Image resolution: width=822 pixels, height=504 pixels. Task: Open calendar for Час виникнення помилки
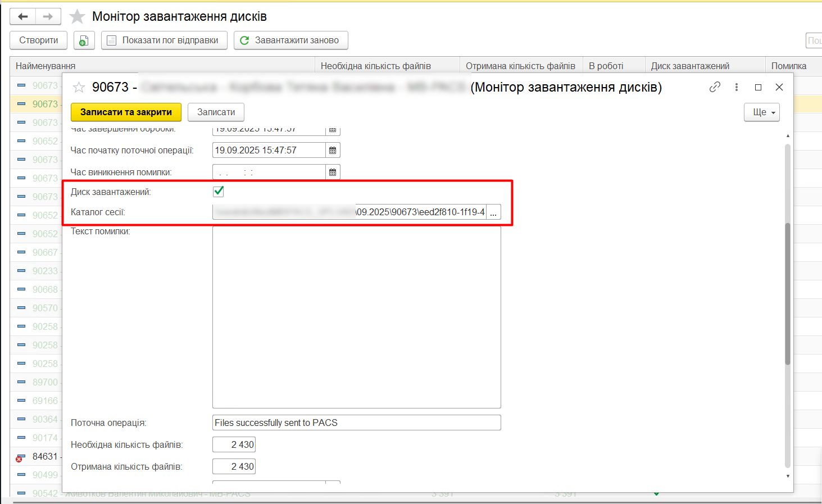click(333, 172)
